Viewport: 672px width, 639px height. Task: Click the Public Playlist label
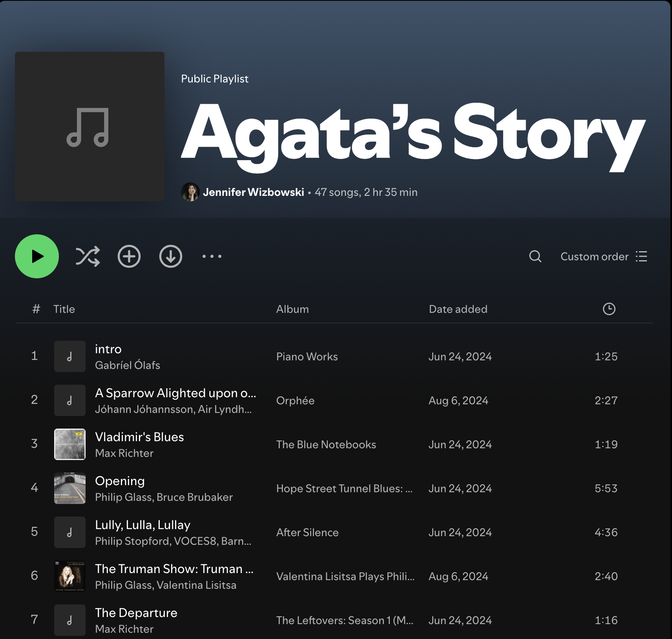[x=215, y=79]
